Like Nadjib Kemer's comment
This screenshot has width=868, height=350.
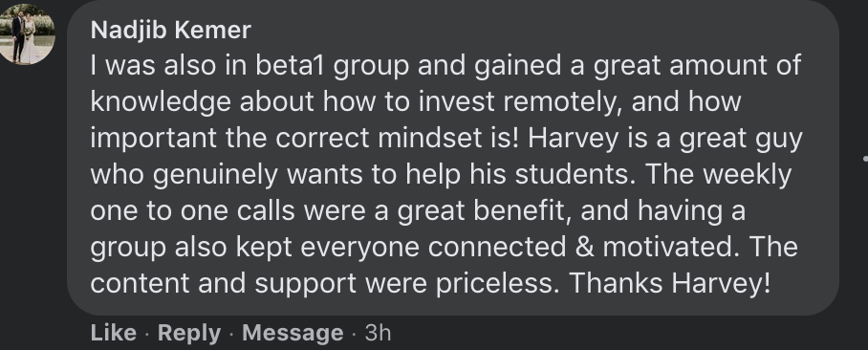[113, 333]
